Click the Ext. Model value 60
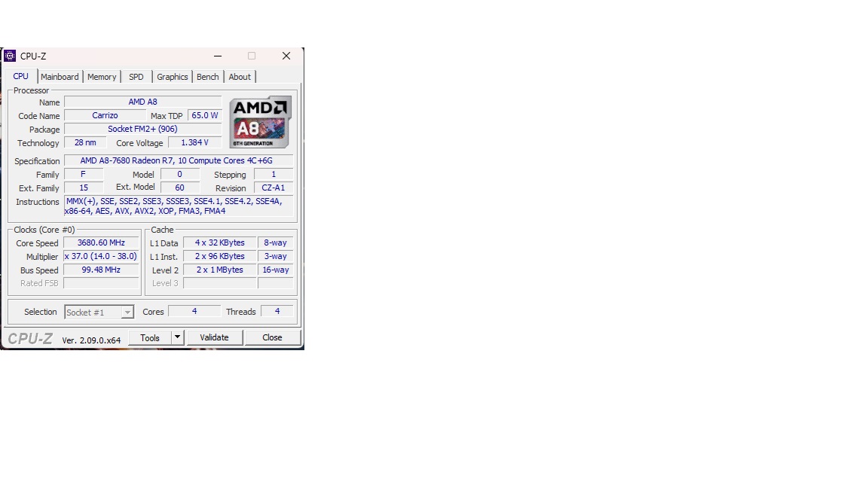The width and height of the screenshot is (868, 488). [180, 188]
